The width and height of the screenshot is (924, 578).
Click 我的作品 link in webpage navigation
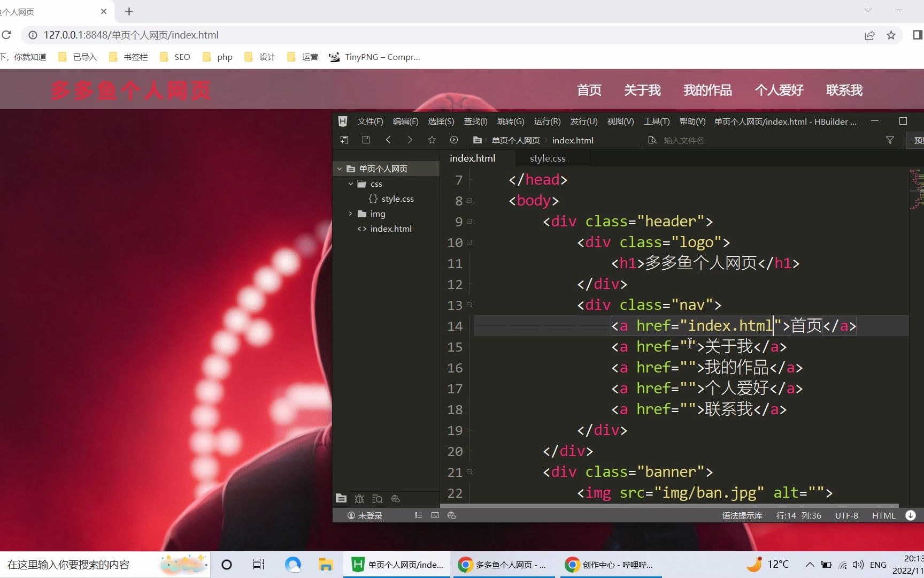point(707,90)
